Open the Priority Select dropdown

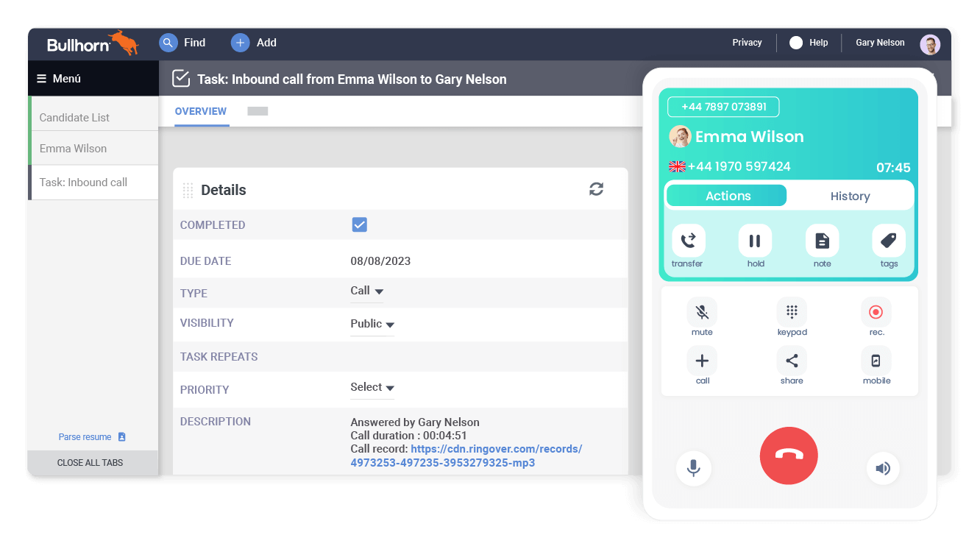point(372,387)
